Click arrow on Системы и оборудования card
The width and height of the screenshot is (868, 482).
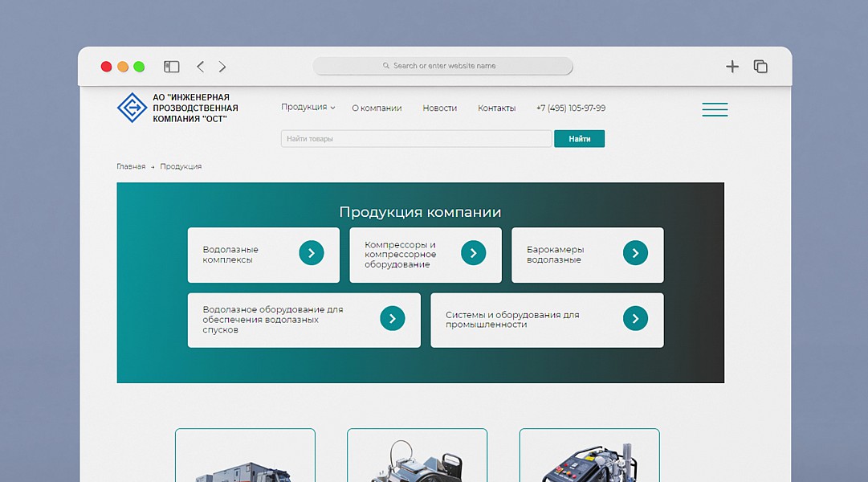[x=635, y=319]
